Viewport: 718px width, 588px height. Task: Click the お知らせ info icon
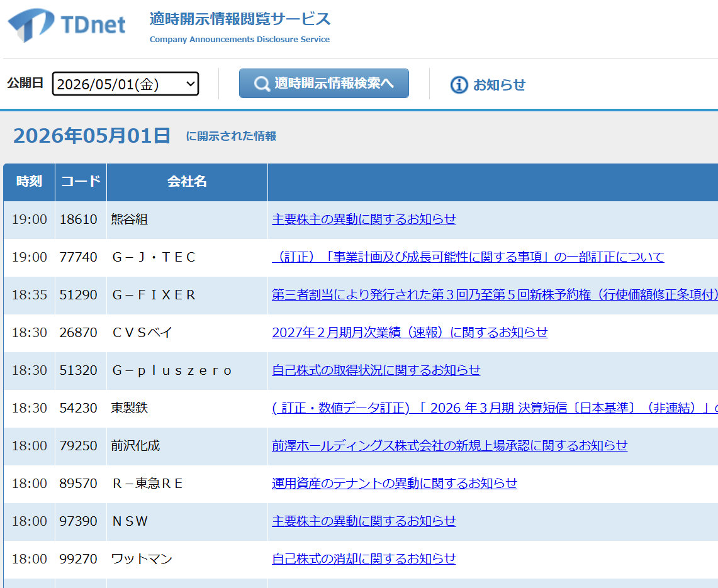pyautogui.click(x=459, y=85)
